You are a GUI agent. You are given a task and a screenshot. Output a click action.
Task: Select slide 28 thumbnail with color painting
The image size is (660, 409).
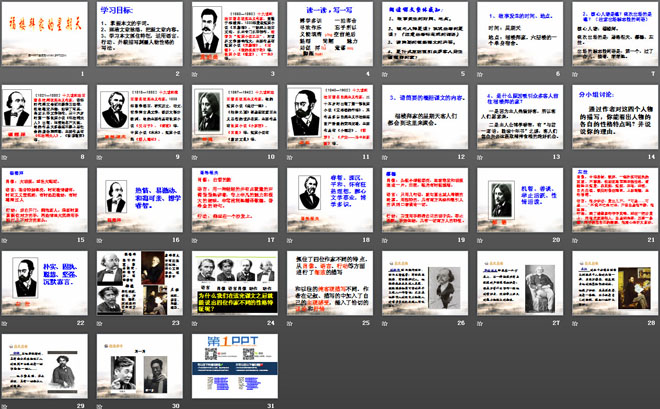pyautogui.click(x=615, y=284)
